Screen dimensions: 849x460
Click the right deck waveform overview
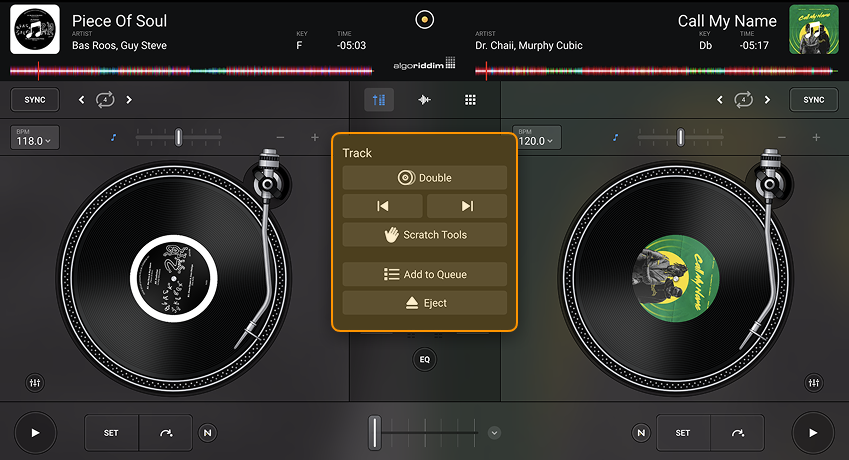coord(656,70)
